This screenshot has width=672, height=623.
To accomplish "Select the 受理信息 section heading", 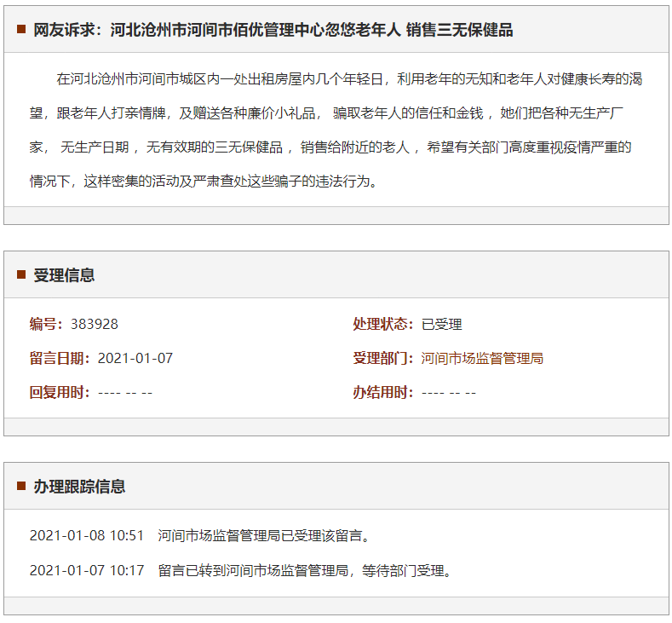I will [64, 274].
